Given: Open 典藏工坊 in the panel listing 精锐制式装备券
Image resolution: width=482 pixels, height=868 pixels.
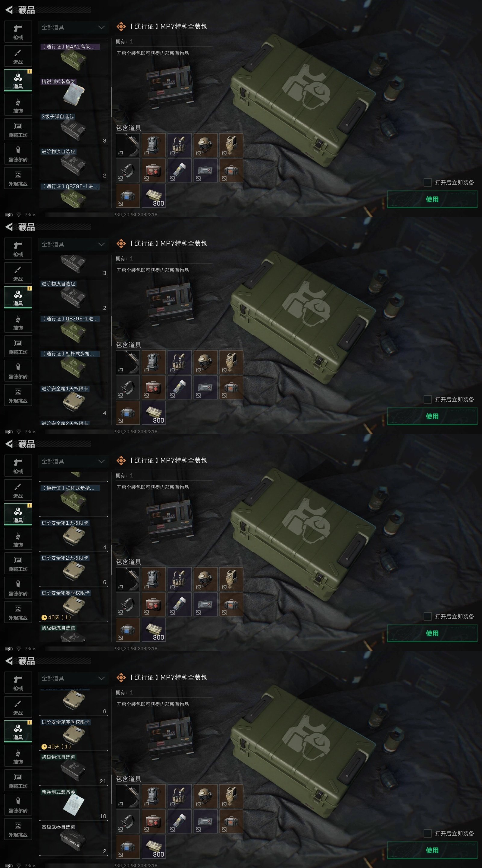Looking at the screenshot, I should pyautogui.click(x=18, y=129).
